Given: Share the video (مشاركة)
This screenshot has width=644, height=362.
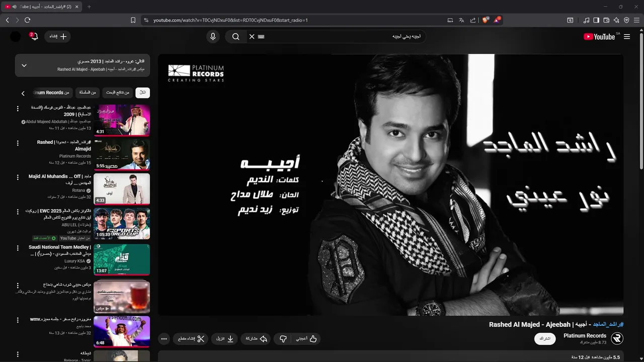Looking at the screenshot, I should point(256,339).
